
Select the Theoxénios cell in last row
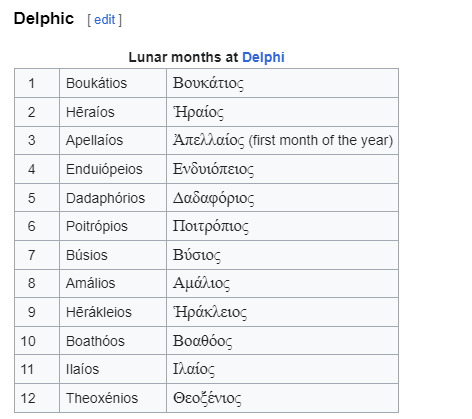(113, 398)
